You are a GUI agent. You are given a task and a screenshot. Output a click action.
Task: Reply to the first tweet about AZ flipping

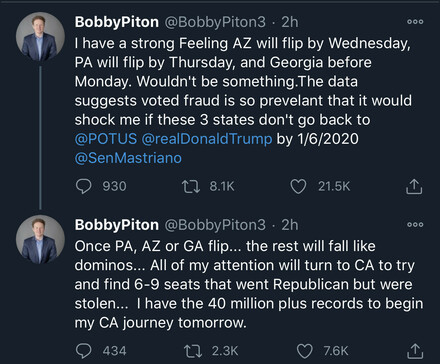84,186
